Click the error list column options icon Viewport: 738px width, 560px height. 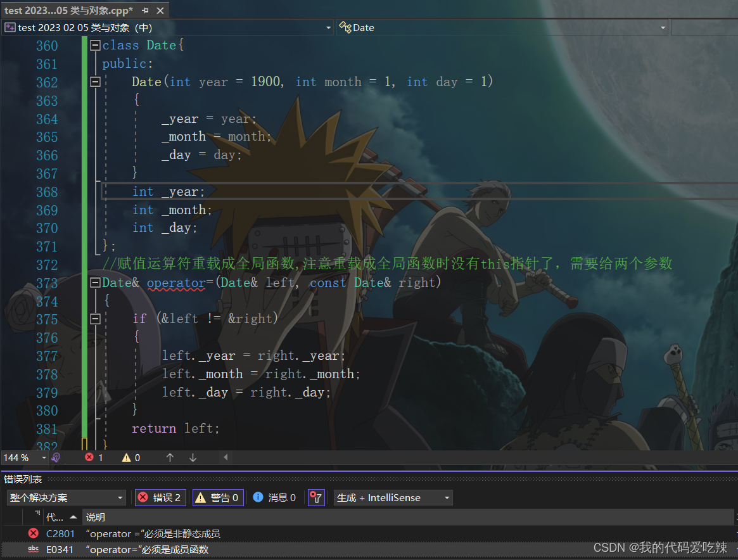pyautogui.click(x=37, y=514)
